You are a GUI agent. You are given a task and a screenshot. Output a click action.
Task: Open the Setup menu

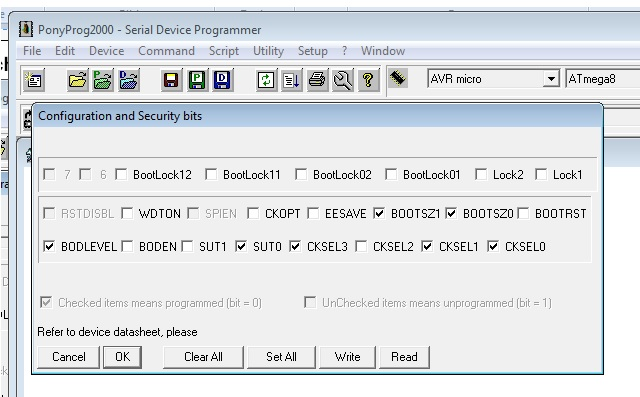313,51
